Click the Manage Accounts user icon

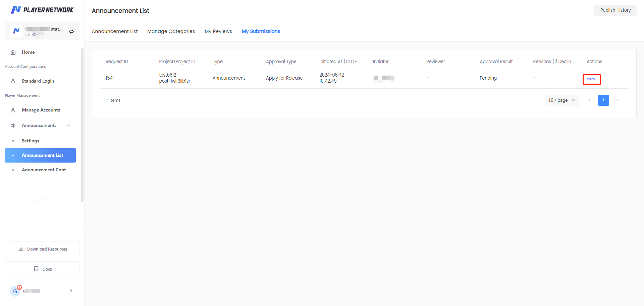click(x=13, y=110)
